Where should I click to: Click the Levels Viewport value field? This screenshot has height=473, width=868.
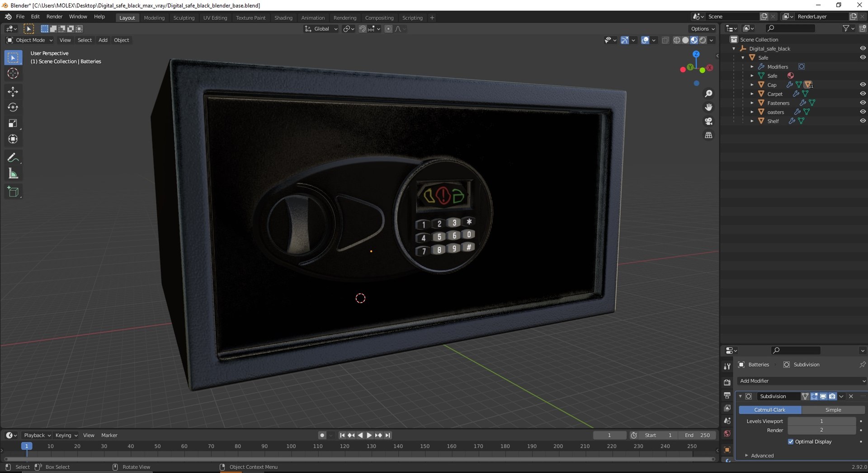(x=821, y=421)
